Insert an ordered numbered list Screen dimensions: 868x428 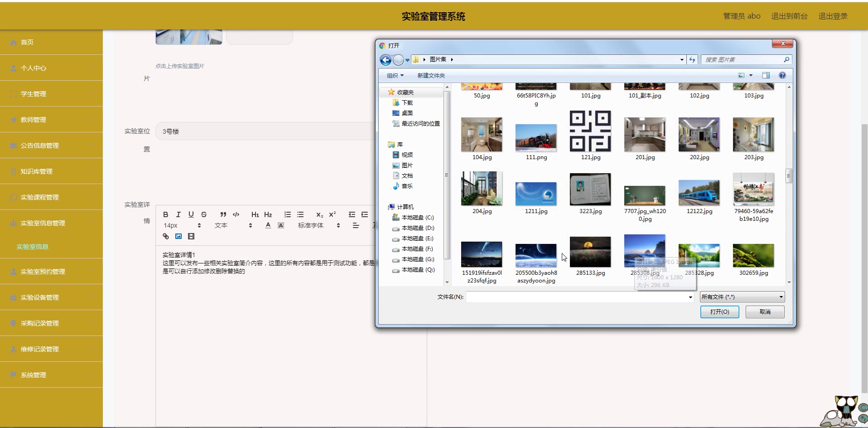pos(287,214)
